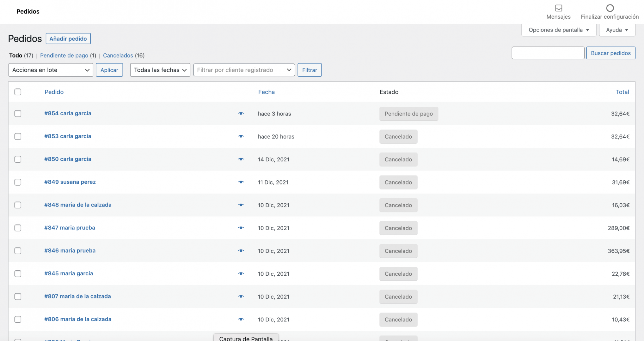The height and width of the screenshot is (341, 644).
Task: Mark the checkbox for order #846
Action: [18, 251]
